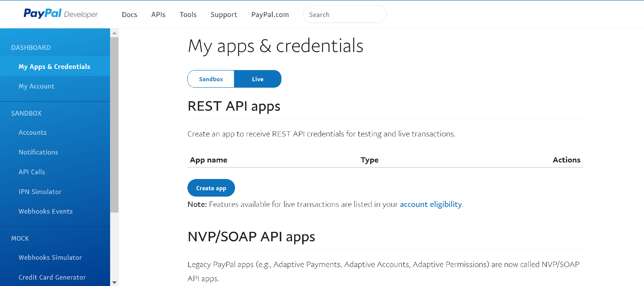The height and width of the screenshot is (286, 644).
Task: Open the Support navigation menu item
Action: pyautogui.click(x=223, y=14)
